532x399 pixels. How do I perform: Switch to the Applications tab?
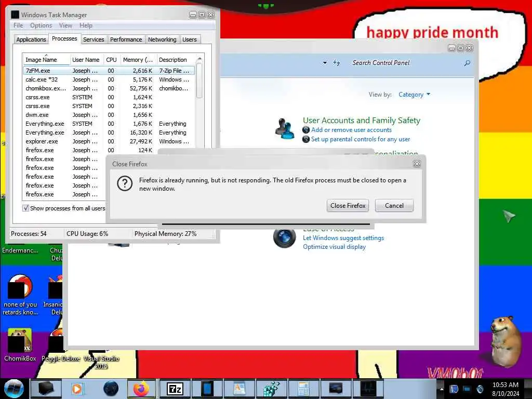click(31, 39)
